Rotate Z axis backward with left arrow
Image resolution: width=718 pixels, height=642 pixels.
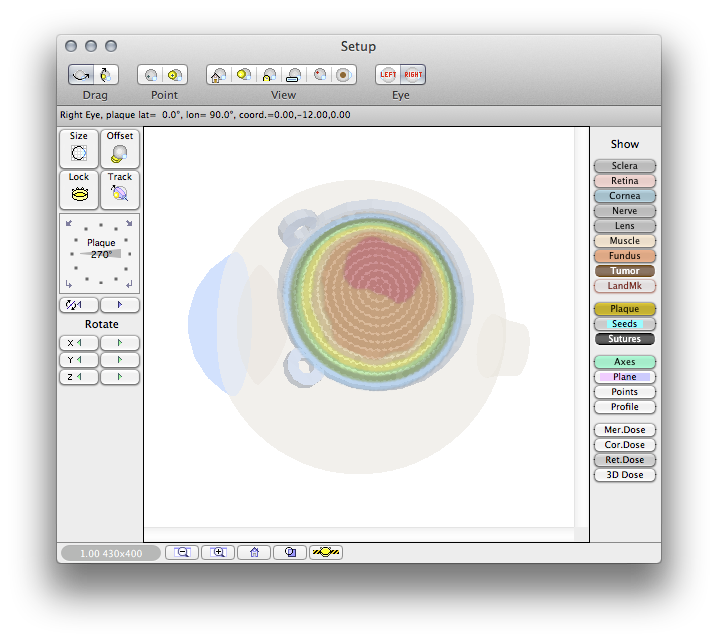[79, 377]
